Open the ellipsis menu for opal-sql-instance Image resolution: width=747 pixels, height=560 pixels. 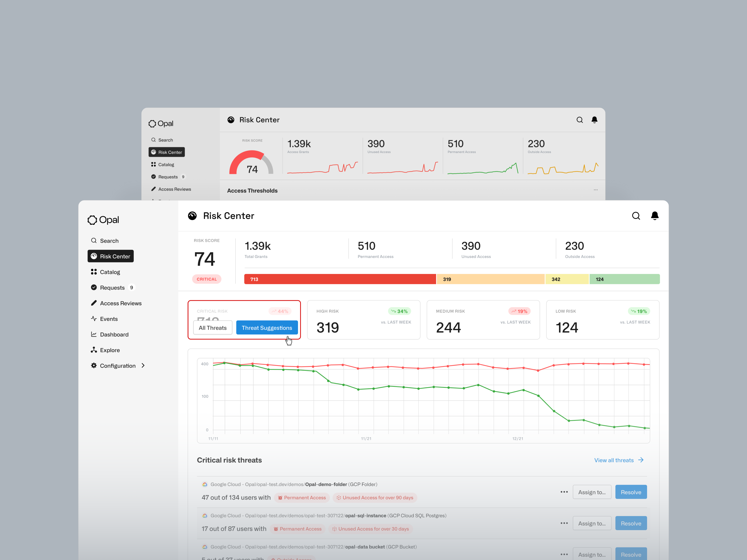point(564,523)
